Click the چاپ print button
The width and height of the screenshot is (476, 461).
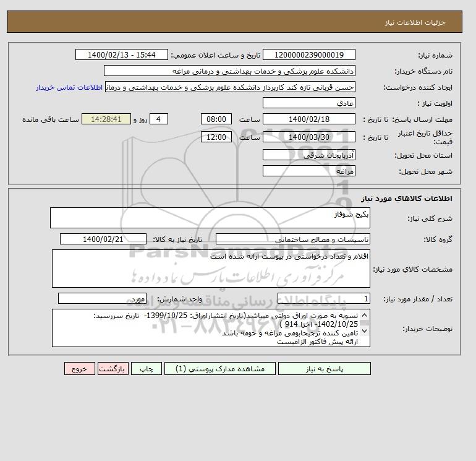pyautogui.click(x=147, y=369)
